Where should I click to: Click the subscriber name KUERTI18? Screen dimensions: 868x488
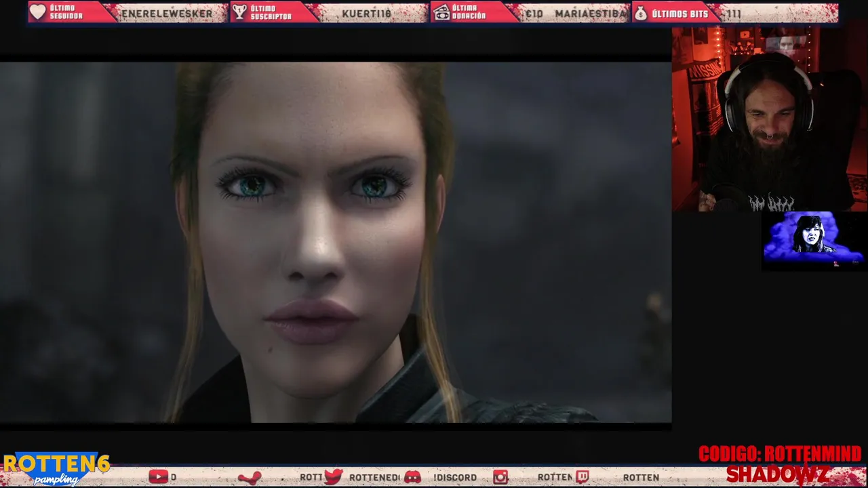pyautogui.click(x=366, y=13)
